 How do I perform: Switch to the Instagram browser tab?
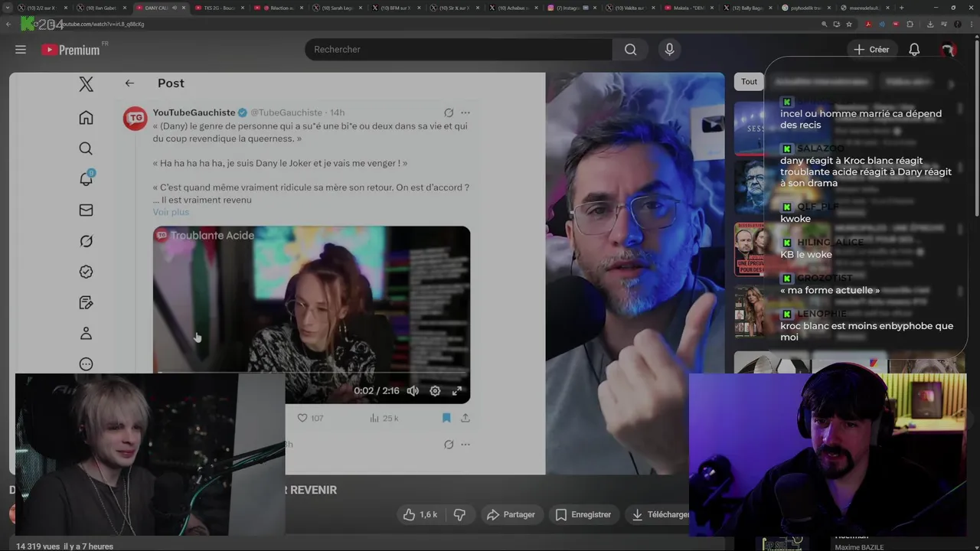pyautogui.click(x=570, y=8)
